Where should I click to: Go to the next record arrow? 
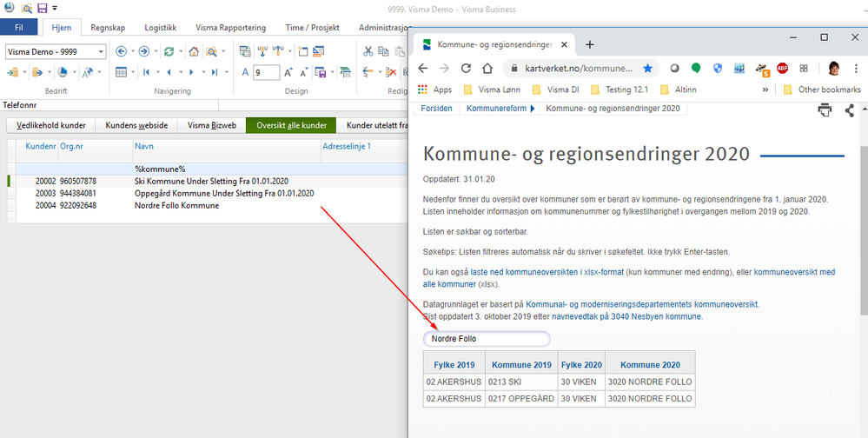coord(191,72)
